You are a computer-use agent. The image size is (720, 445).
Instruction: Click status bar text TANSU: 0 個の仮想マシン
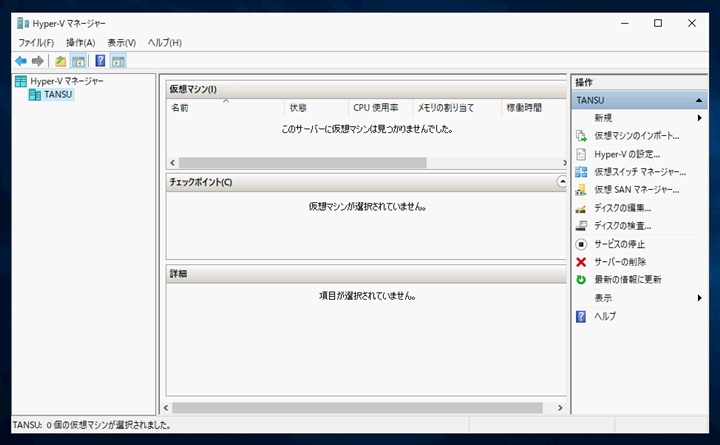click(91, 425)
